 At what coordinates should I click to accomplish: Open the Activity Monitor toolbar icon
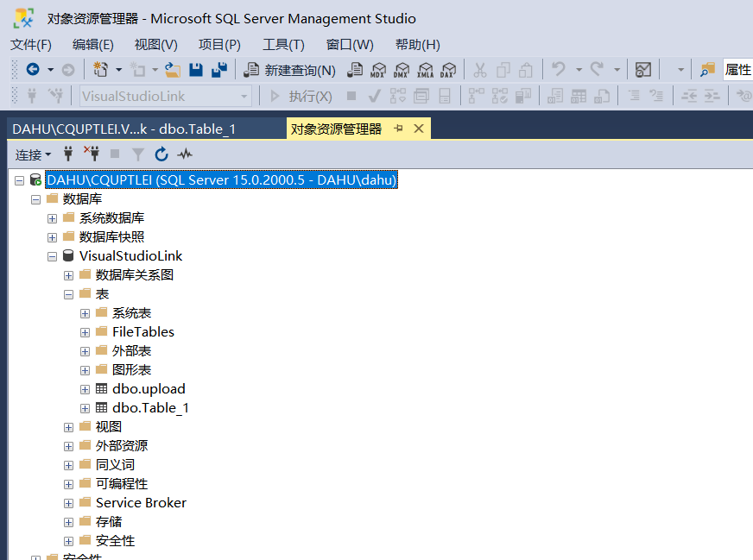point(643,70)
